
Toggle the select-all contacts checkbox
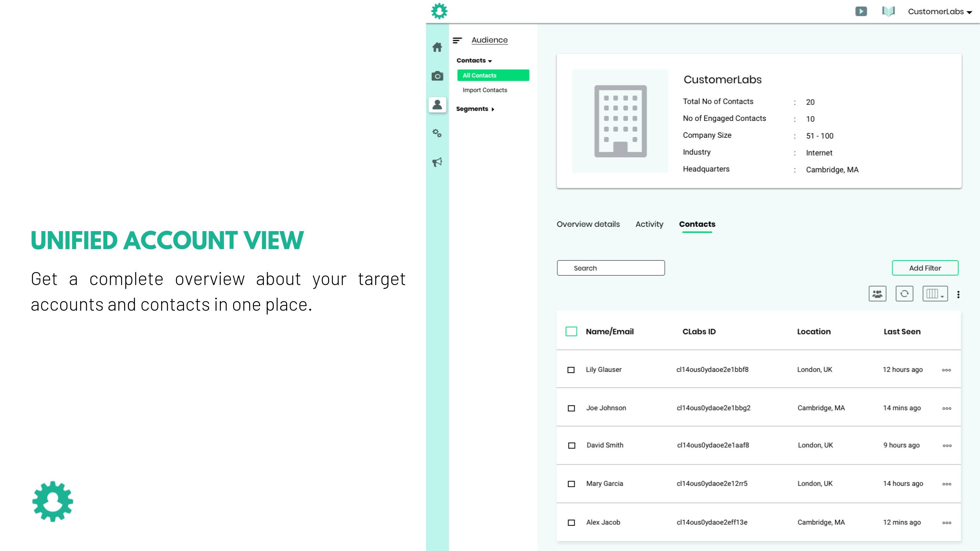(571, 331)
